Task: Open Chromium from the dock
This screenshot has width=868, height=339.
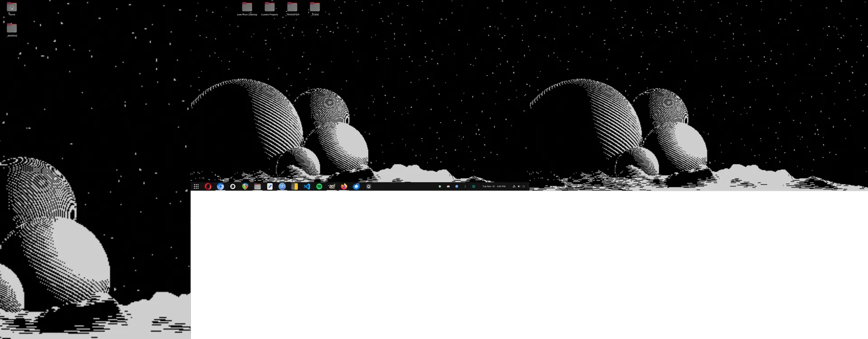Action: (220, 186)
